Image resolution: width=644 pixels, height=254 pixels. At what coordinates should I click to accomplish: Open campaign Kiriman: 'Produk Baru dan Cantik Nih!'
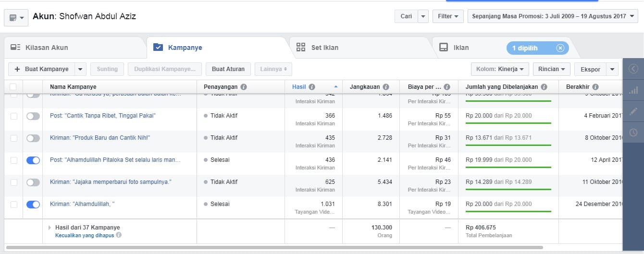click(x=100, y=138)
